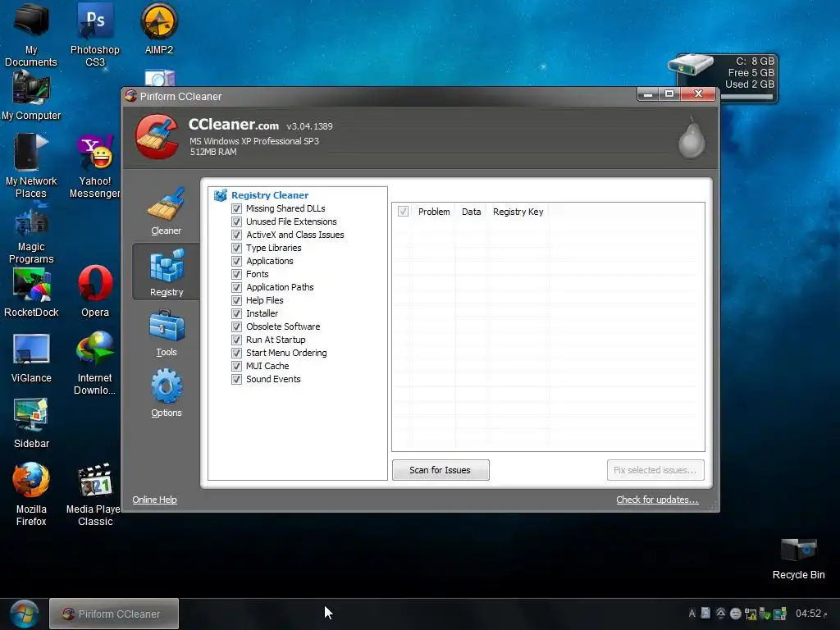Click Fix selected issues button
This screenshot has height=630, width=840.
pyautogui.click(x=655, y=470)
